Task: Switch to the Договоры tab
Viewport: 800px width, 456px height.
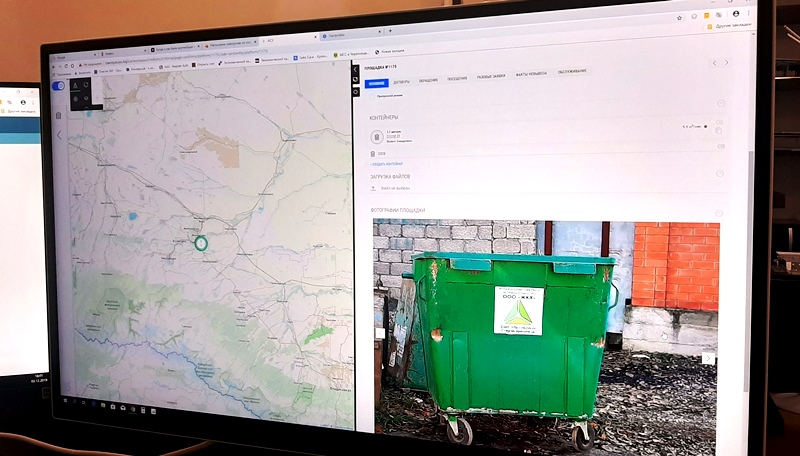Action: coord(401,81)
